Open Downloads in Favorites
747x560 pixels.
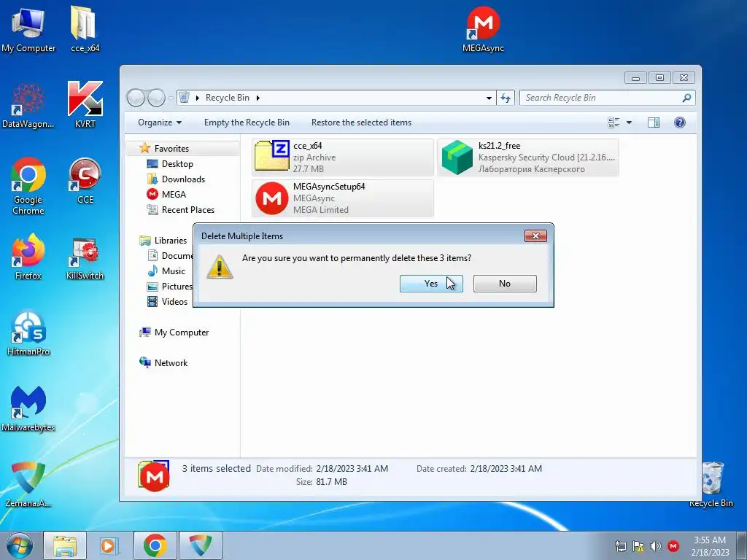[x=183, y=179]
